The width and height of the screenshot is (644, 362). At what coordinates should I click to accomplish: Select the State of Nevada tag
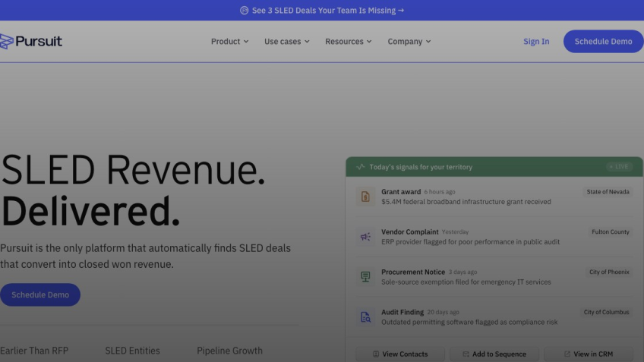tap(608, 192)
